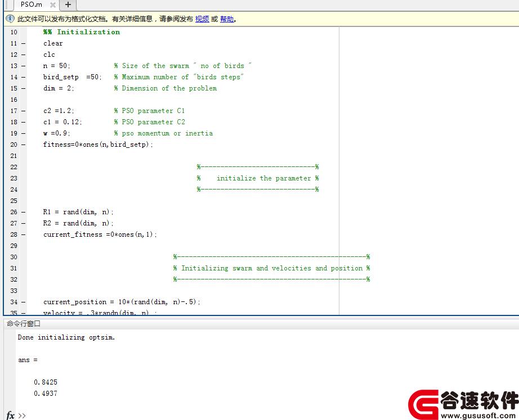The height and width of the screenshot is (420, 519).
Task: Click the 'PSO parameter C2' comment
Action: pyautogui.click(x=150, y=122)
